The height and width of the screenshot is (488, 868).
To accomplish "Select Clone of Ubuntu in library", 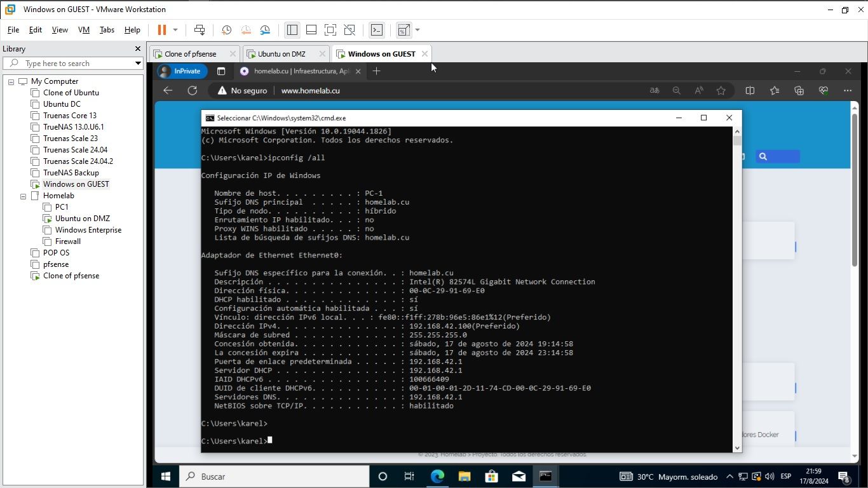I will click(71, 93).
